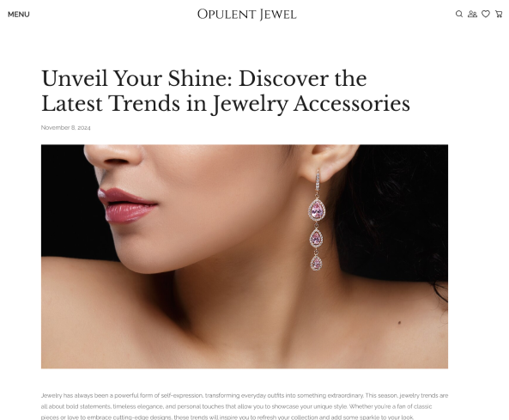This screenshot has height=420, width=509.
Task: Click the word "Jewel" in the logo
Action: coord(278,15)
